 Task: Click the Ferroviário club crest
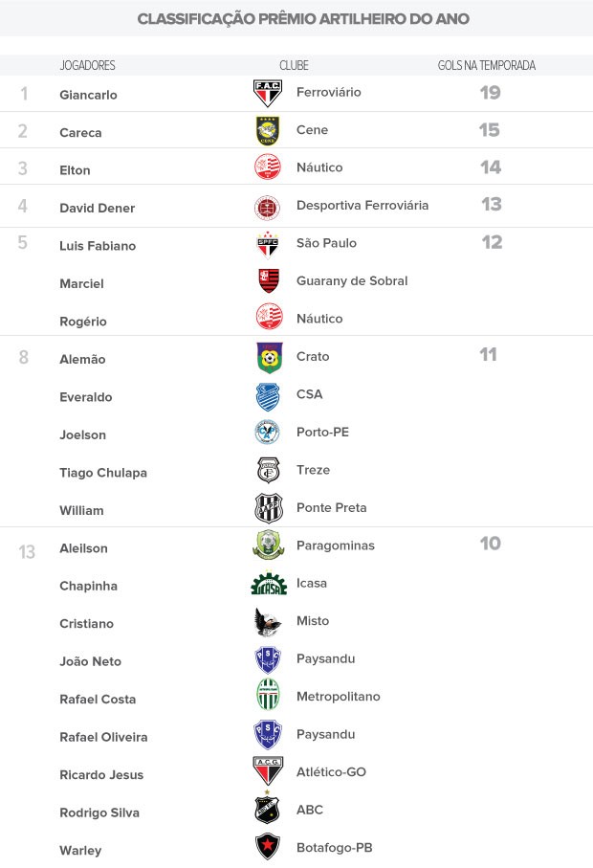[x=268, y=93]
